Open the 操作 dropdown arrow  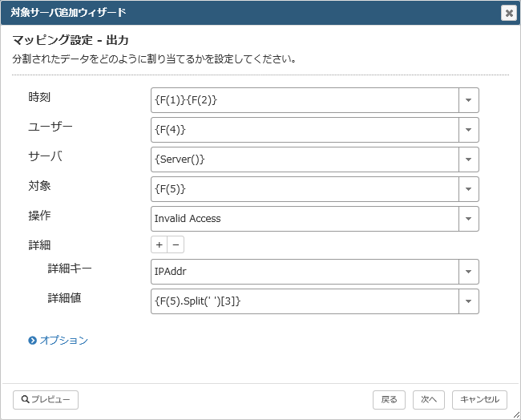point(469,219)
